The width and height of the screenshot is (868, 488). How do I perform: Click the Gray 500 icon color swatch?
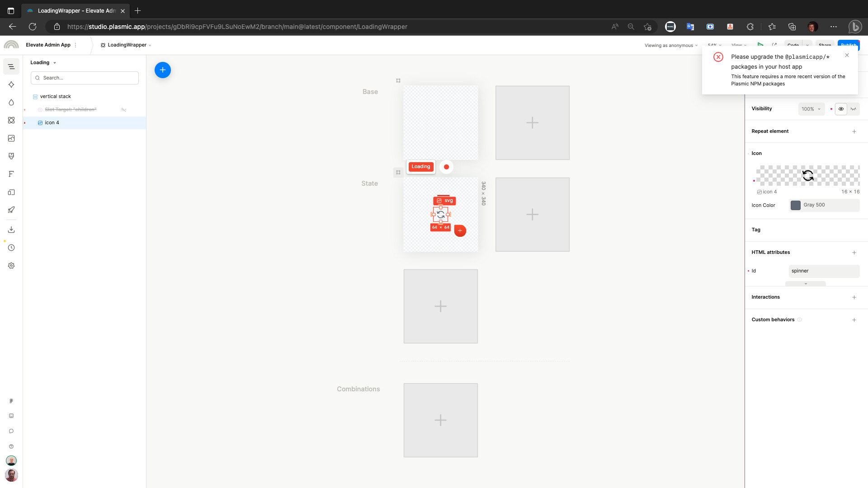pyautogui.click(x=795, y=205)
